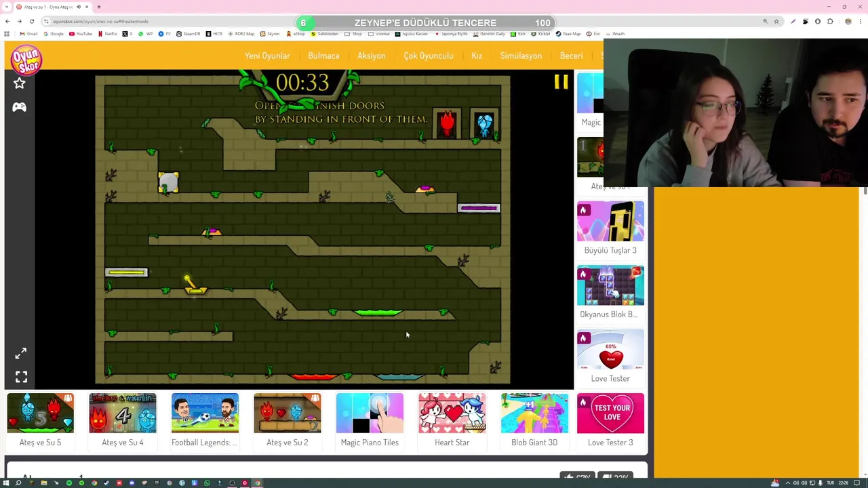
Task: Click the blue water exit door
Action: tap(484, 124)
